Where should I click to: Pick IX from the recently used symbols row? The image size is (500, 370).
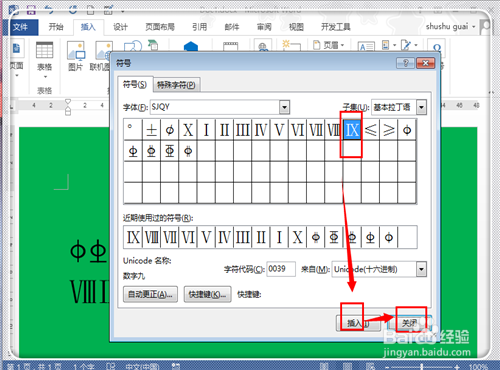pos(133,237)
